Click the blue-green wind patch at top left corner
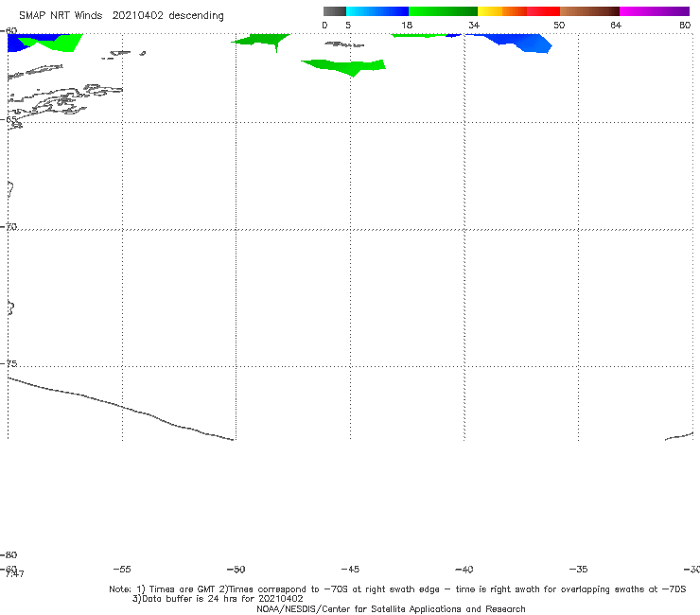The width and height of the screenshot is (700, 615). click(44, 43)
